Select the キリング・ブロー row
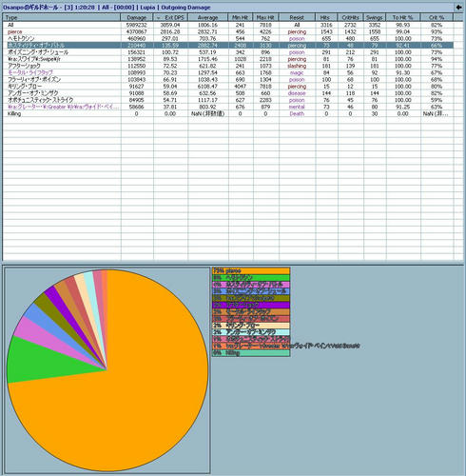Viewport: 466px width, 476px height. click(x=228, y=87)
